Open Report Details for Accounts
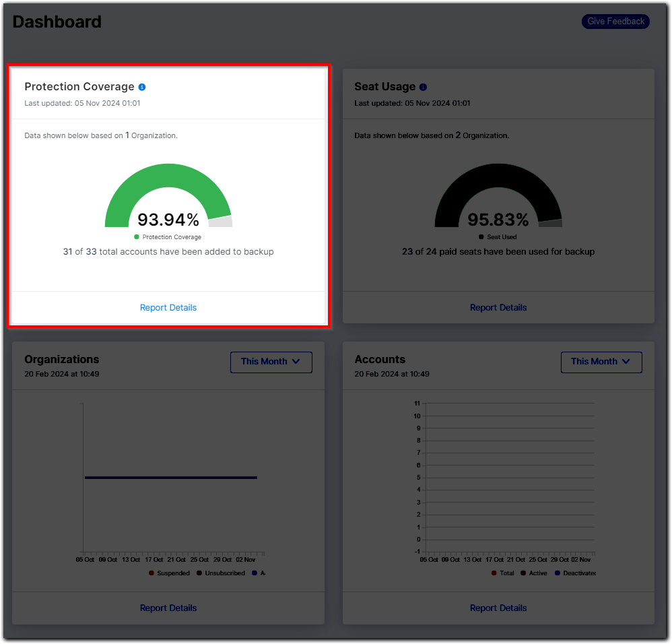Image resolution: width=672 pixels, height=644 pixels. tap(498, 608)
